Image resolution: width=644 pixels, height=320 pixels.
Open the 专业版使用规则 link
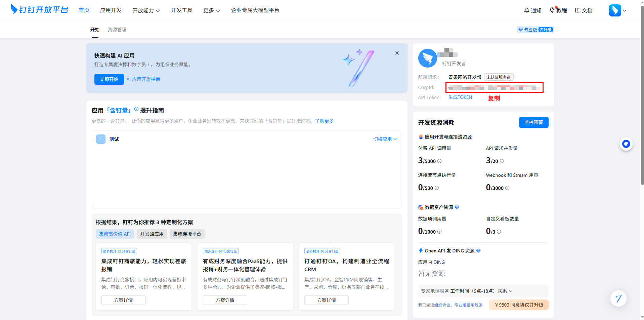pos(469,305)
